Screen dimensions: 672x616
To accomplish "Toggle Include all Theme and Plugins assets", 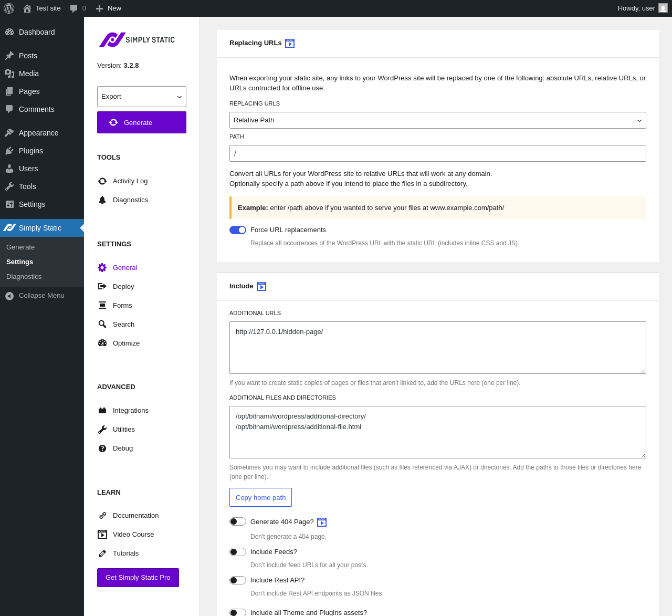I will pyautogui.click(x=238, y=613).
